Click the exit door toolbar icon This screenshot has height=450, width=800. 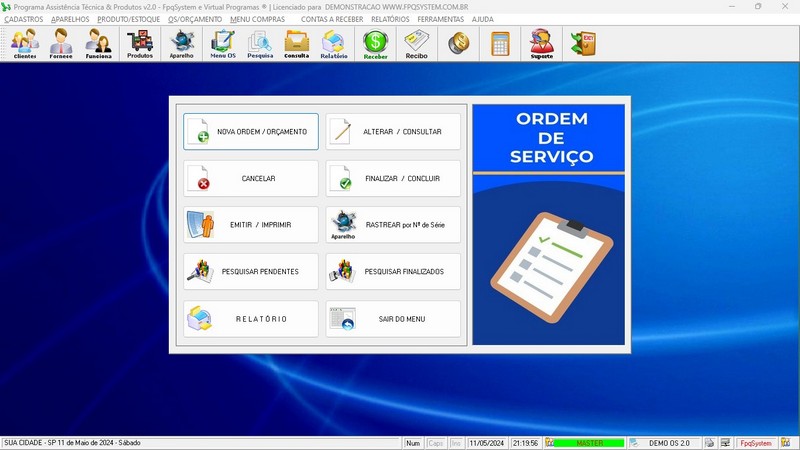[583, 43]
